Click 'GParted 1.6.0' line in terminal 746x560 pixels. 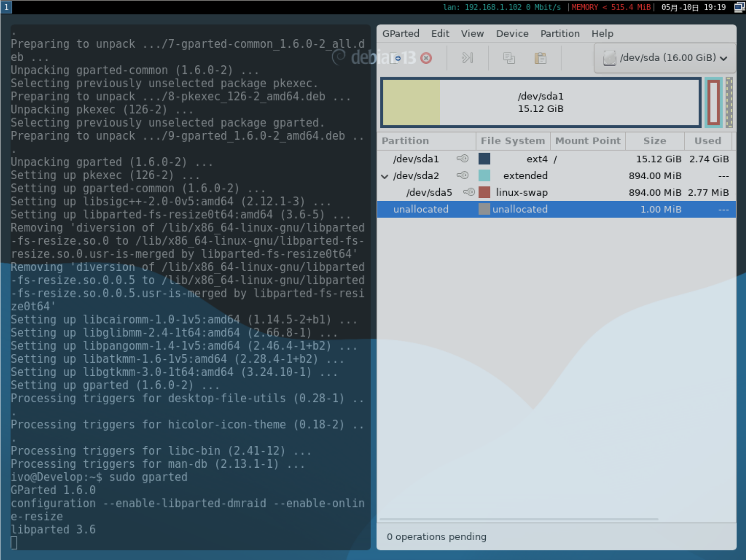[53, 490]
